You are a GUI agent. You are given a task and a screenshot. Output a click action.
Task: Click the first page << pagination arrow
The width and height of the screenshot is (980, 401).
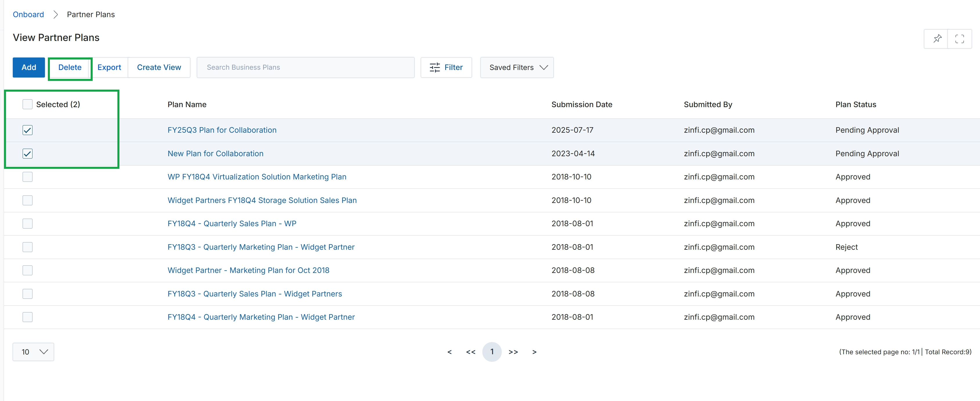click(471, 352)
